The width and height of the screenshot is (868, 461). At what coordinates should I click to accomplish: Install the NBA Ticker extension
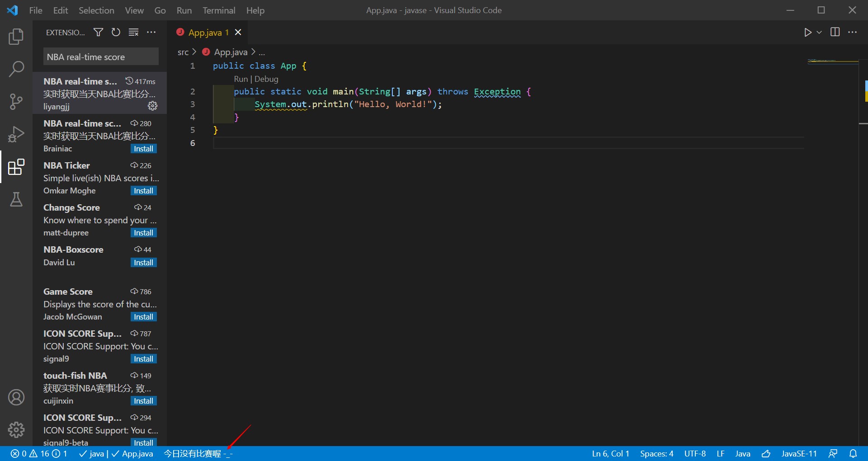(x=144, y=191)
